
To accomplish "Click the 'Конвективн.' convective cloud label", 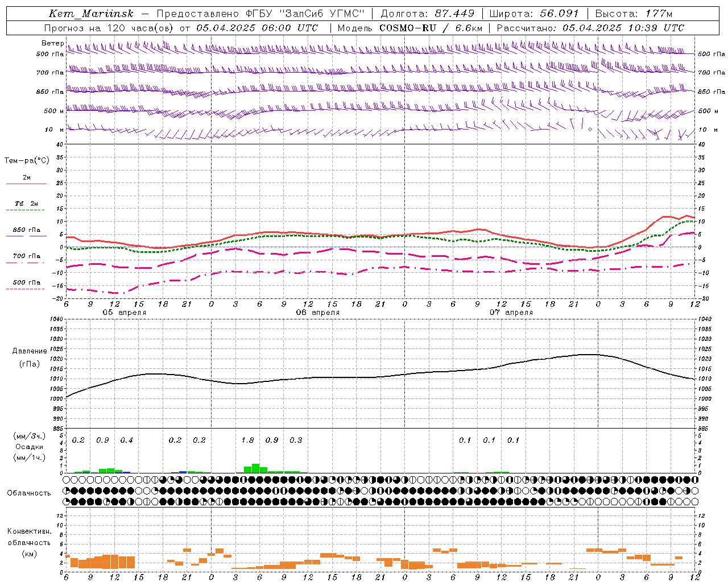I will tap(29, 531).
